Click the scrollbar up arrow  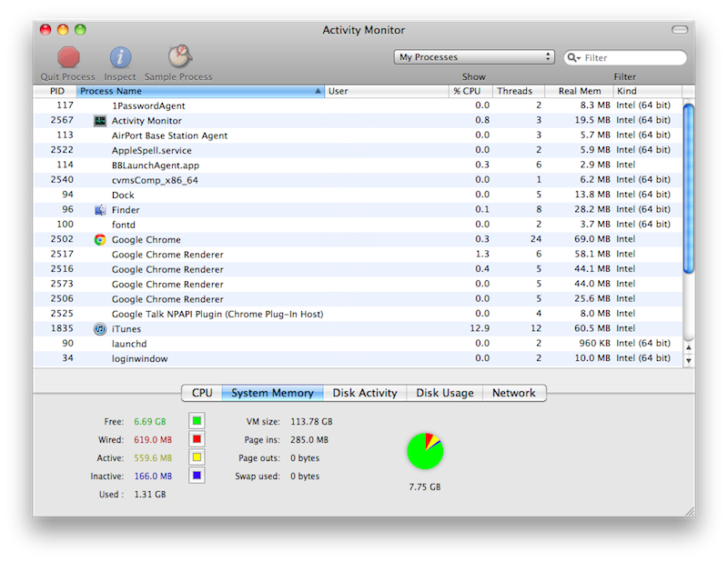(689, 347)
